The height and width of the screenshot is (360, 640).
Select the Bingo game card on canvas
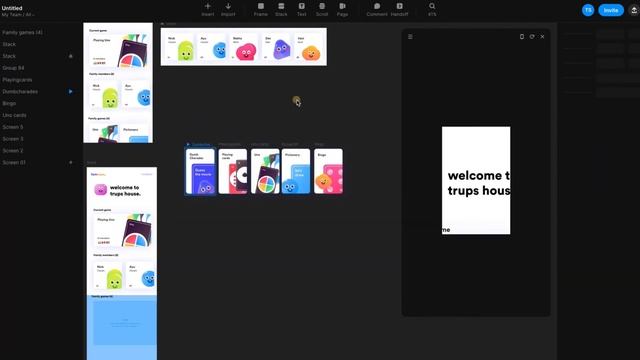point(329,171)
